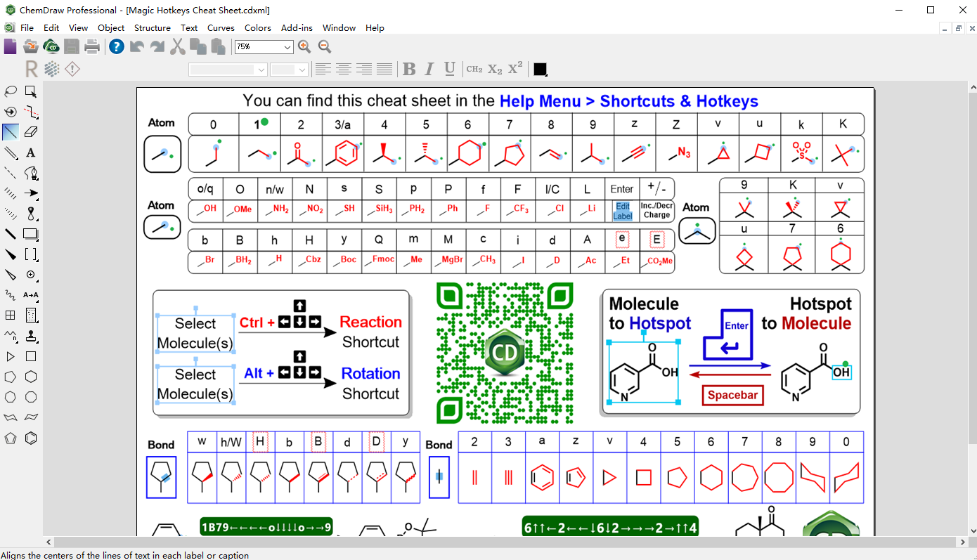Click the black text color swatch
The image size is (977, 560).
coord(540,69)
